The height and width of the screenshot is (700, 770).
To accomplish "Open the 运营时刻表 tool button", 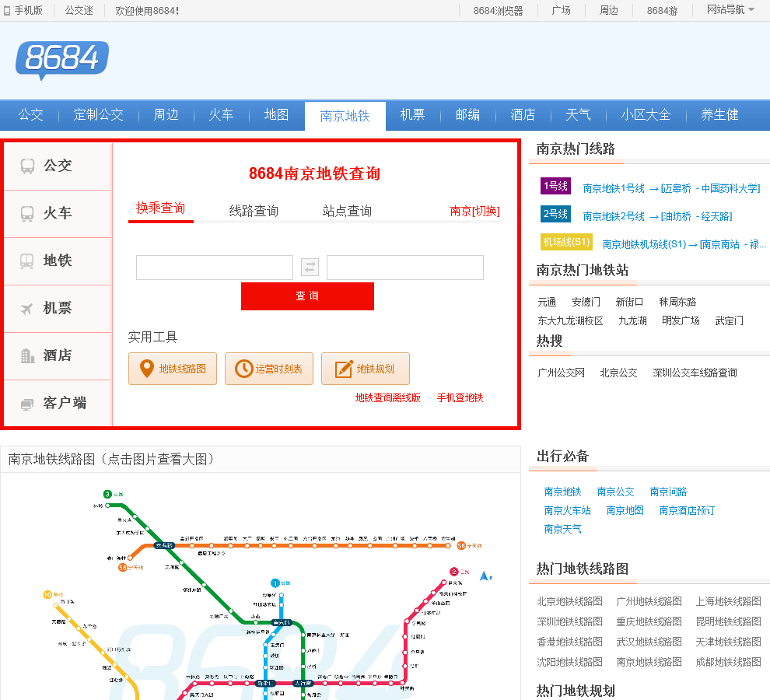I will (269, 369).
